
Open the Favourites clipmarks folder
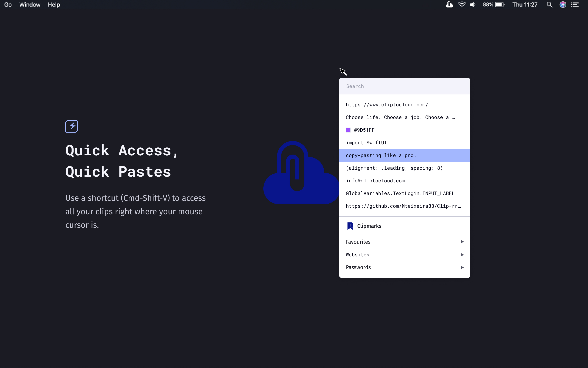point(404,242)
